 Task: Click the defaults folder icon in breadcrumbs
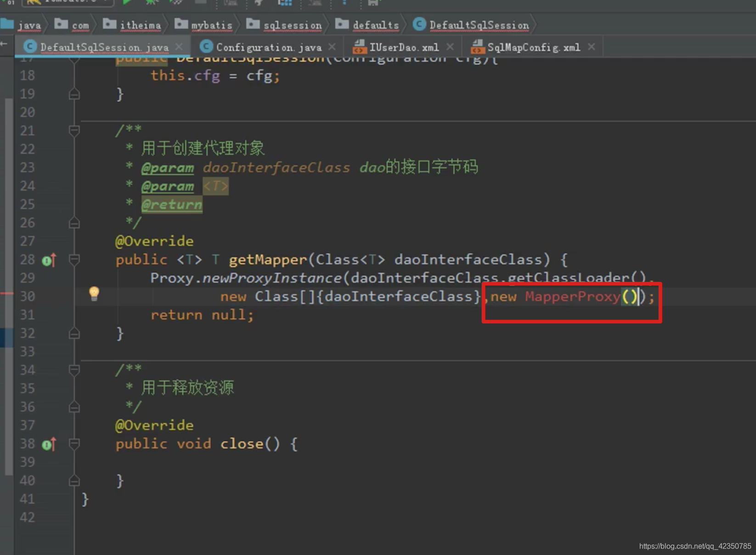(342, 23)
